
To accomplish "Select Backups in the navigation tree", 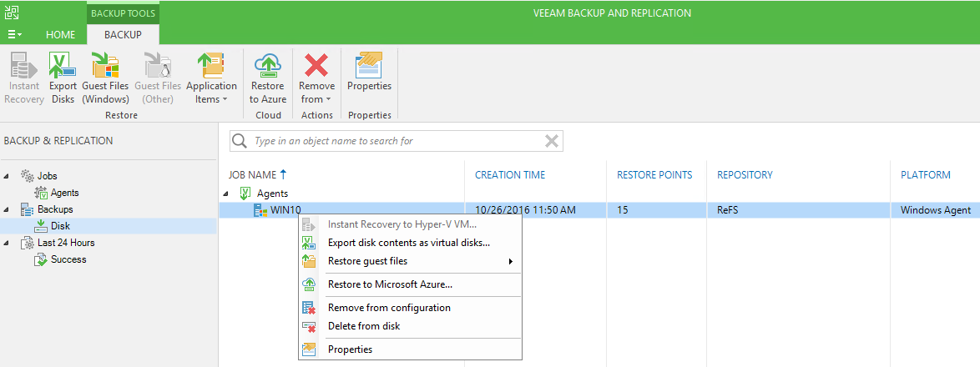I will tap(55, 209).
